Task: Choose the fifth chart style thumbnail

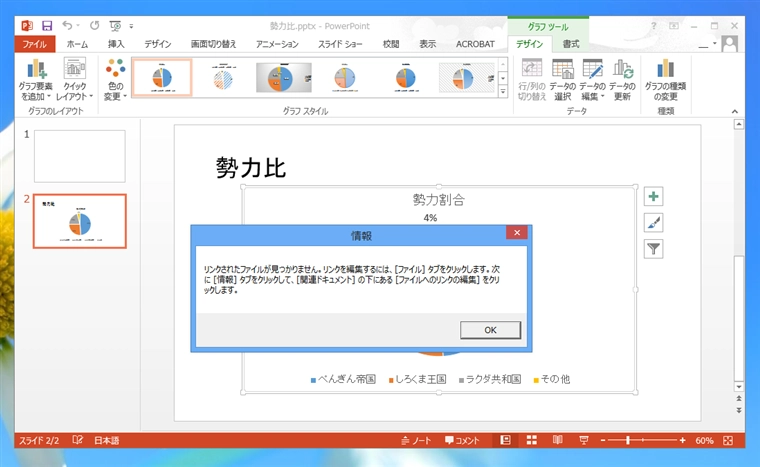Action: click(x=406, y=78)
